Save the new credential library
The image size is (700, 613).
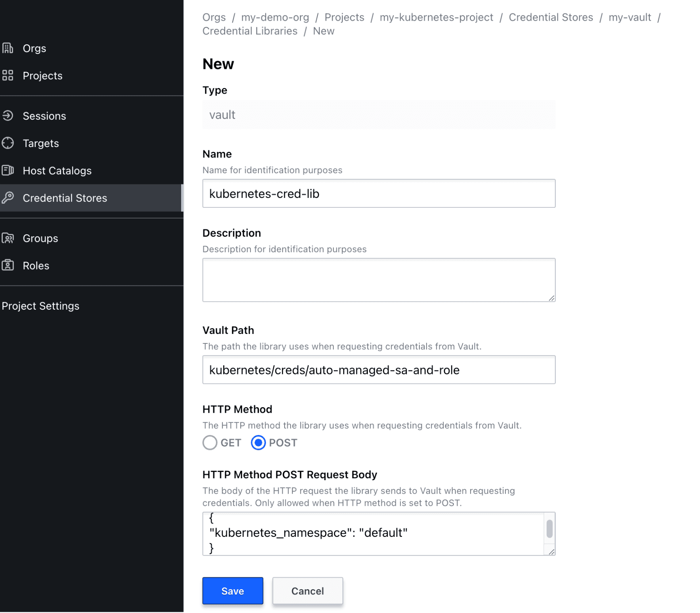(232, 590)
